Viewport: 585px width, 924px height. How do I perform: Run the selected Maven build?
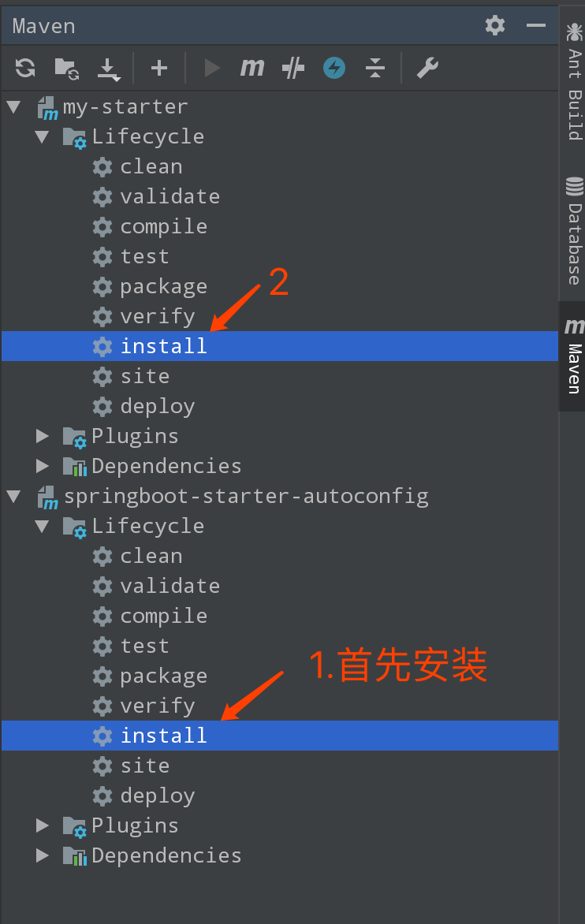(x=211, y=68)
